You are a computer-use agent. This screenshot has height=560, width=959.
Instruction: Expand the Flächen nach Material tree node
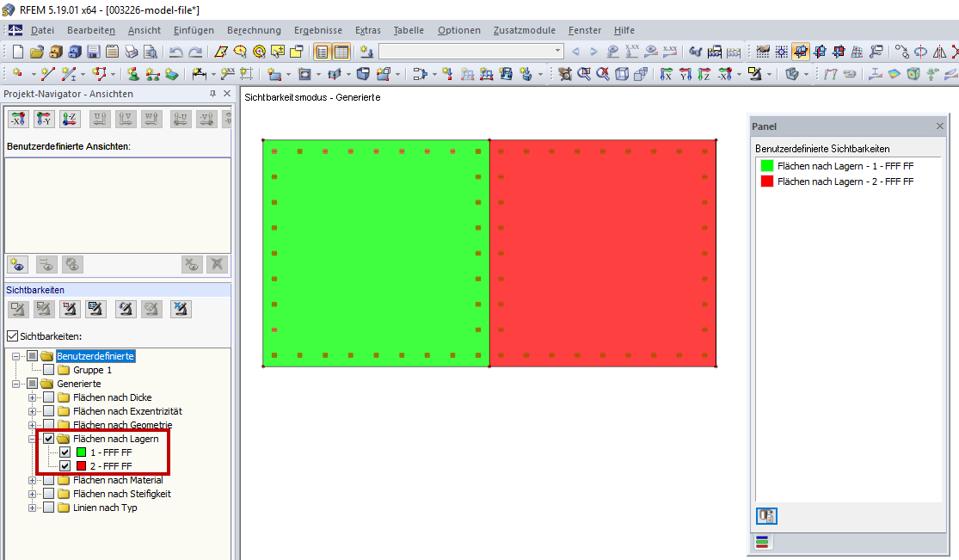click(x=32, y=480)
